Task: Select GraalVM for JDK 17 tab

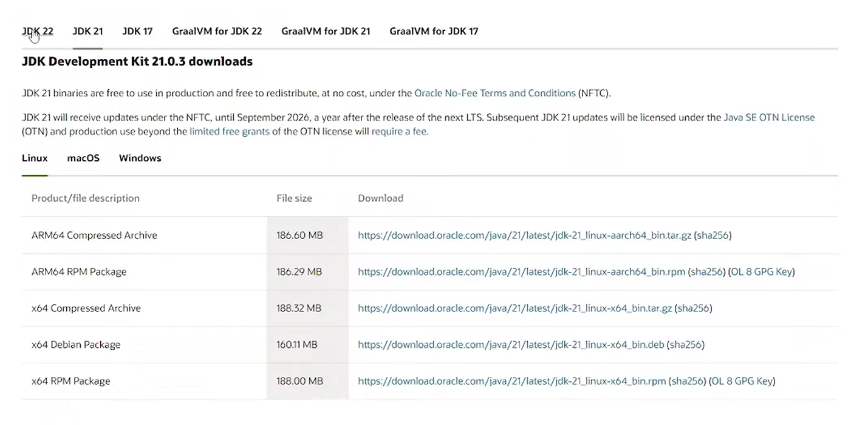Action: point(434,31)
